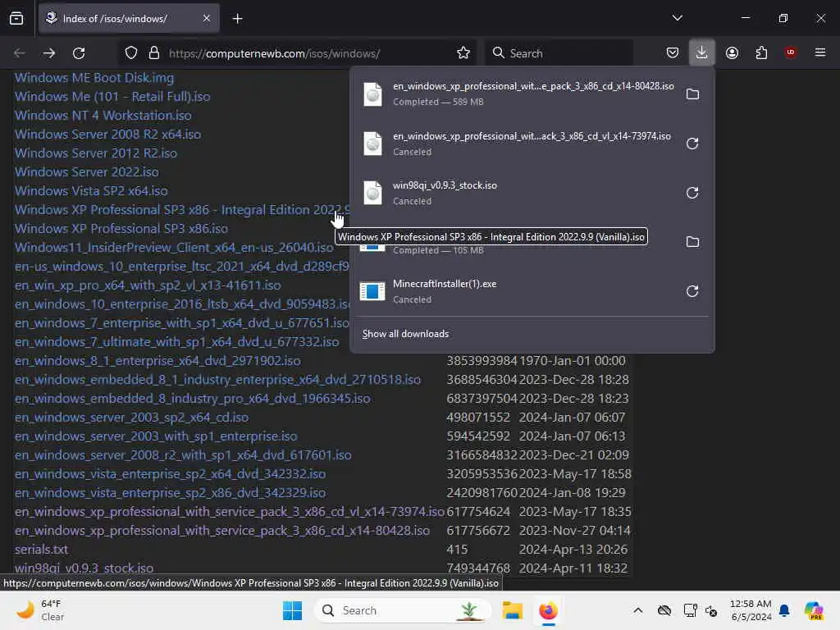840x630 pixels.
Task: Open en_windows_server_2008_r2_with_sp1 link
Action: 183,454
